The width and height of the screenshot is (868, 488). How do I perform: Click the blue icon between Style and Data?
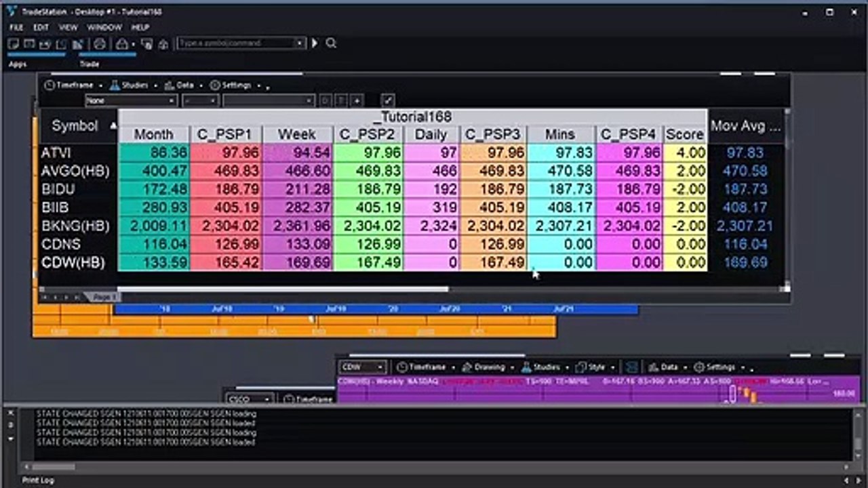point(631,367)
